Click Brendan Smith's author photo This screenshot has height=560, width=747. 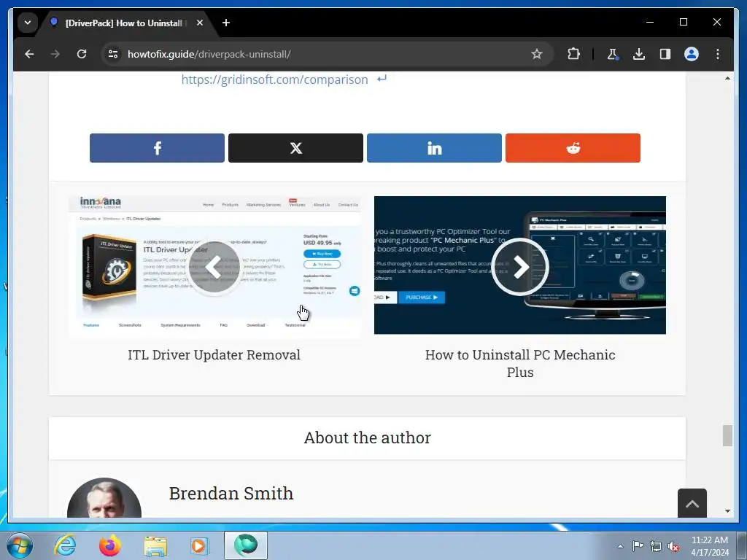[104, 498]
